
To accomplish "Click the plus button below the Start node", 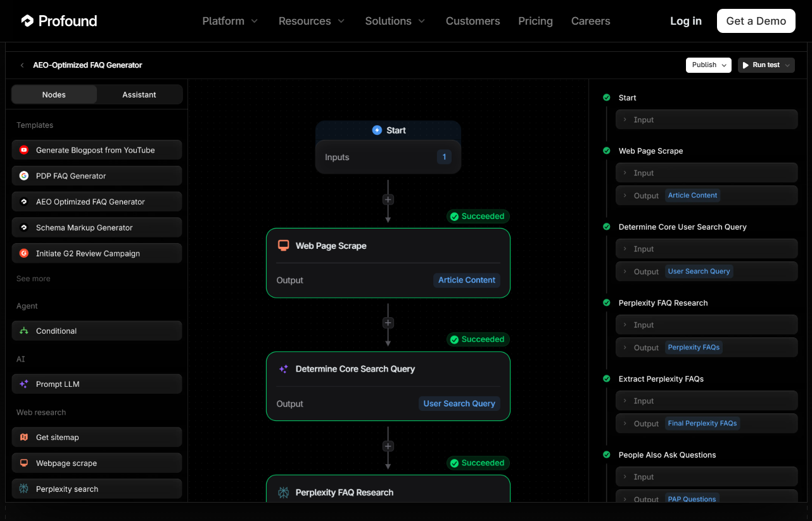I will (x=388, y=199).
